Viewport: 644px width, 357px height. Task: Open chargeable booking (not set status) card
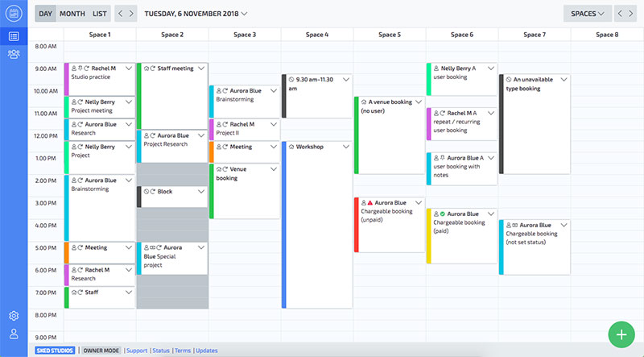click(x=535, y=247)
